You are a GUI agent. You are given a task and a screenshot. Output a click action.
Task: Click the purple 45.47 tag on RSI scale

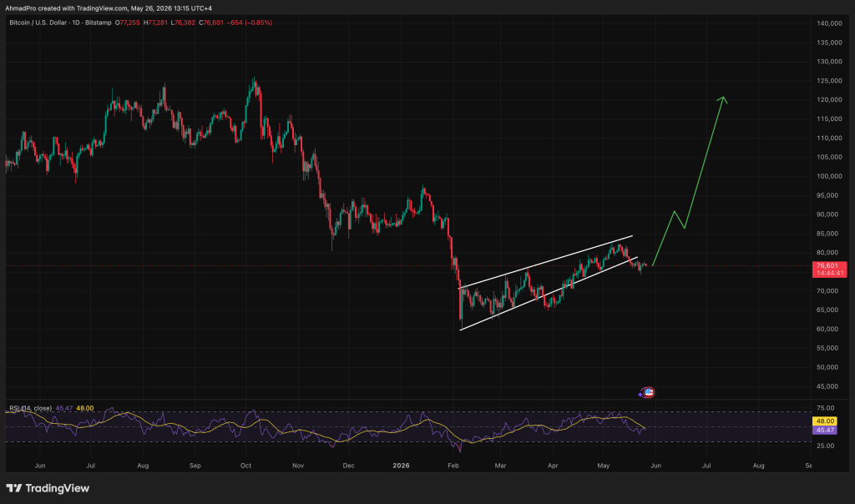coord(824,430)
